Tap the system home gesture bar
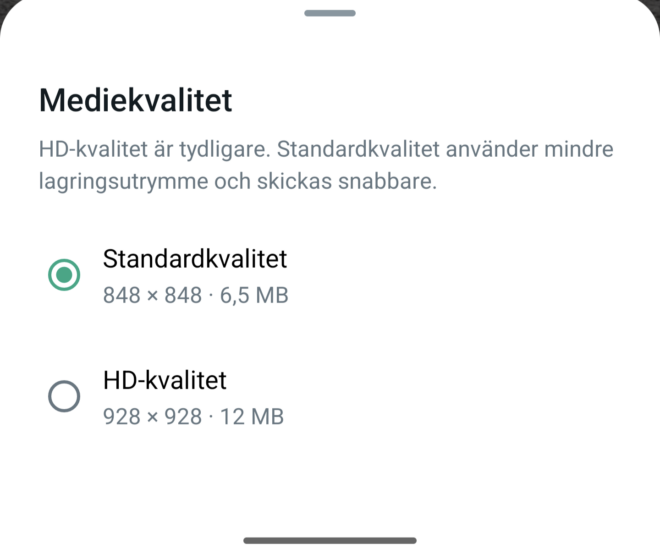Image resolution: width=660 pixels, height=560 pixels. [330, 540]
